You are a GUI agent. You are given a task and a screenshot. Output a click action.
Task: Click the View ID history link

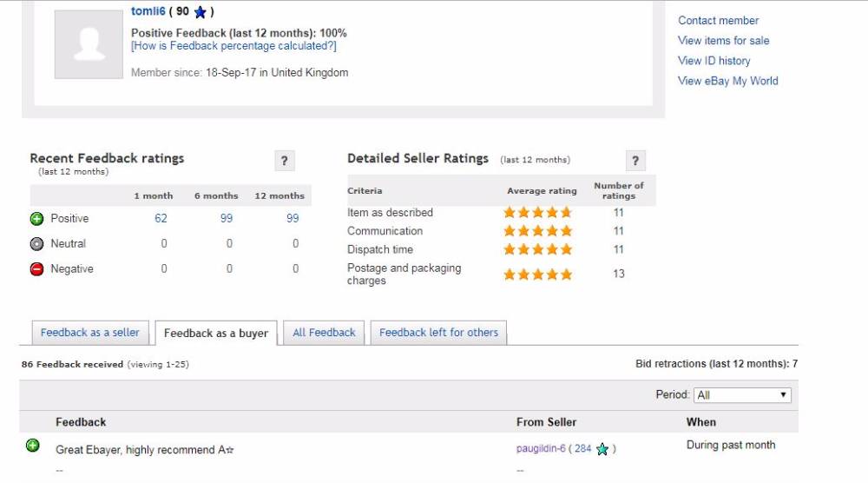[713, 61]
